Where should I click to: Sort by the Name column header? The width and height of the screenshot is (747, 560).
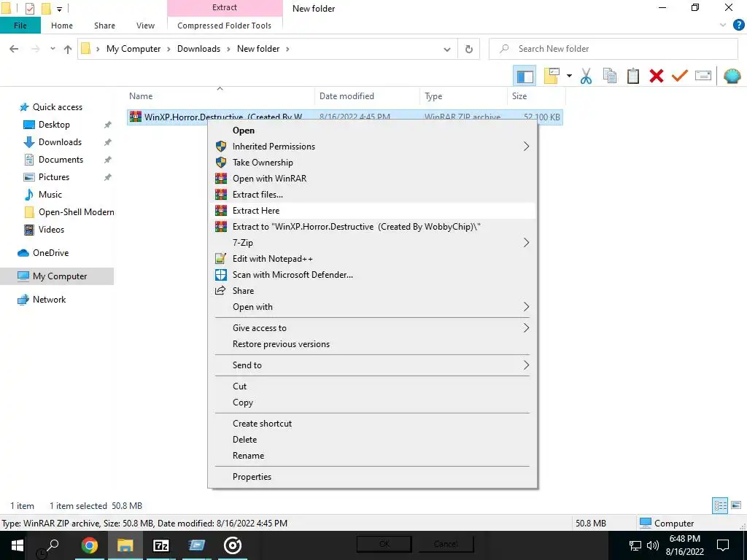219,96
